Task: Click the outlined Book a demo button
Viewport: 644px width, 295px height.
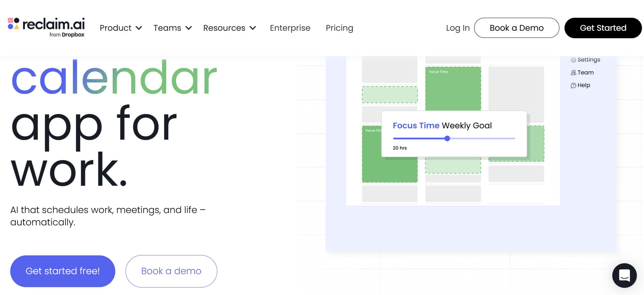Action: (171, 271)
